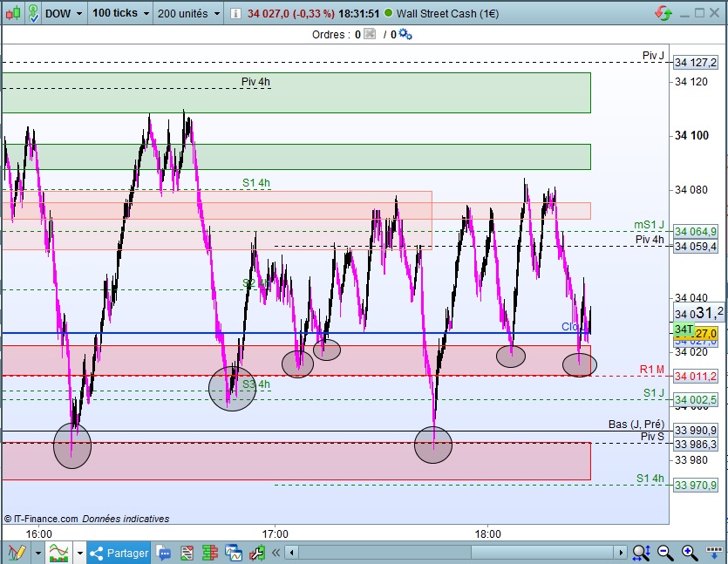Image resolution: width=728 pixels, height=564 pixels.
Task: Click the Partager share button
Action: pyautogui.click(x=119, y=553)
